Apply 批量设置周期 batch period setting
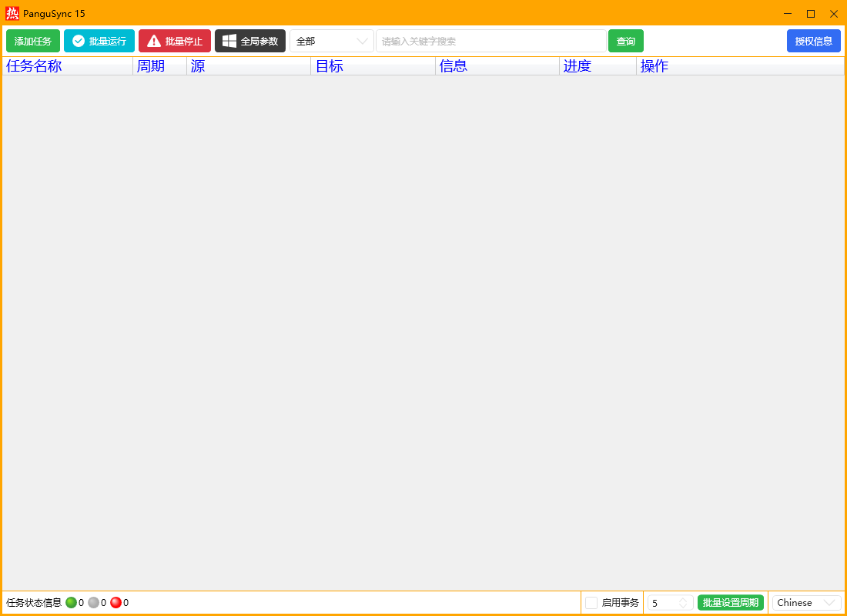This screenshot has height=616, width=847. click(x=730, y=602)
